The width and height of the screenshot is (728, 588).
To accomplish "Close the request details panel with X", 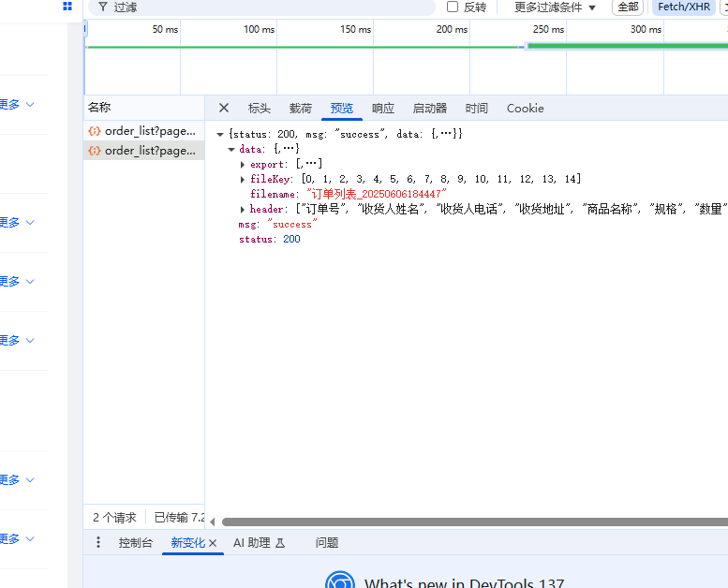I will 224,108.
